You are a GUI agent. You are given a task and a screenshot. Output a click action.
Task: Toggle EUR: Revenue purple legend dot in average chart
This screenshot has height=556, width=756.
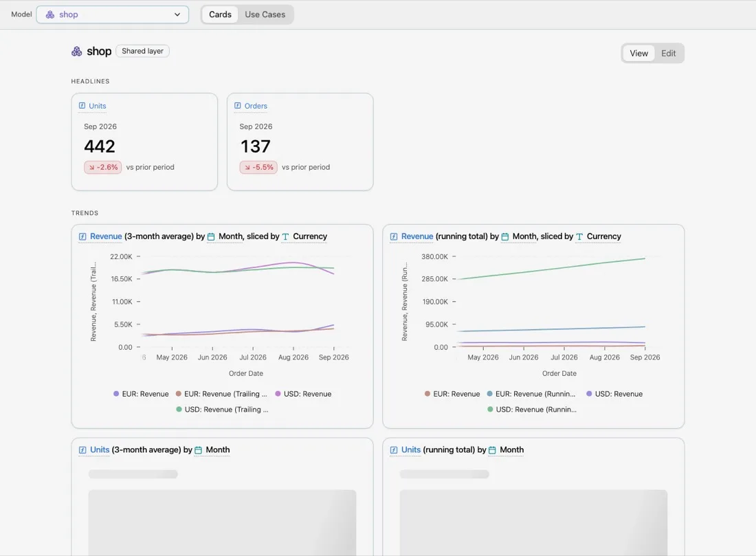[116, 394]
